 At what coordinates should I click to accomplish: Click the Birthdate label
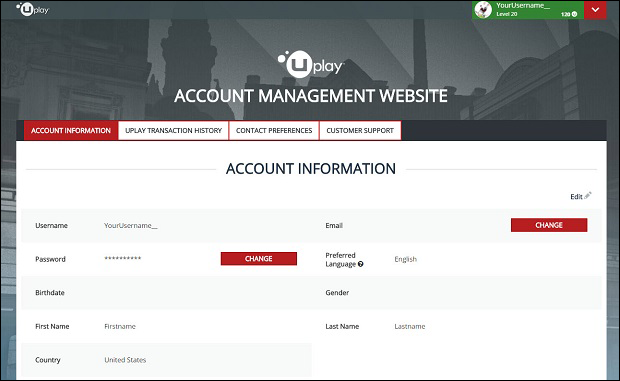point(50,293)
